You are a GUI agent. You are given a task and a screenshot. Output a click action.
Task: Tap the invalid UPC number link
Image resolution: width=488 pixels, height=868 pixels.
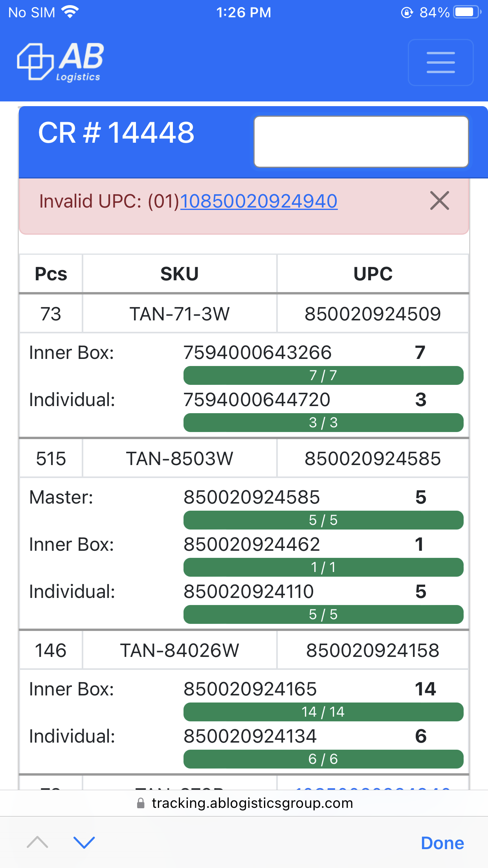click(259, 201)
